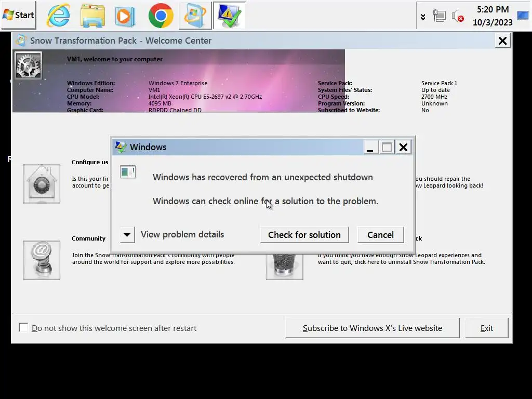Click the uninstall Snow Transformation Pack text
Screen dimensions: 532x399
click(x=402, y=259)
